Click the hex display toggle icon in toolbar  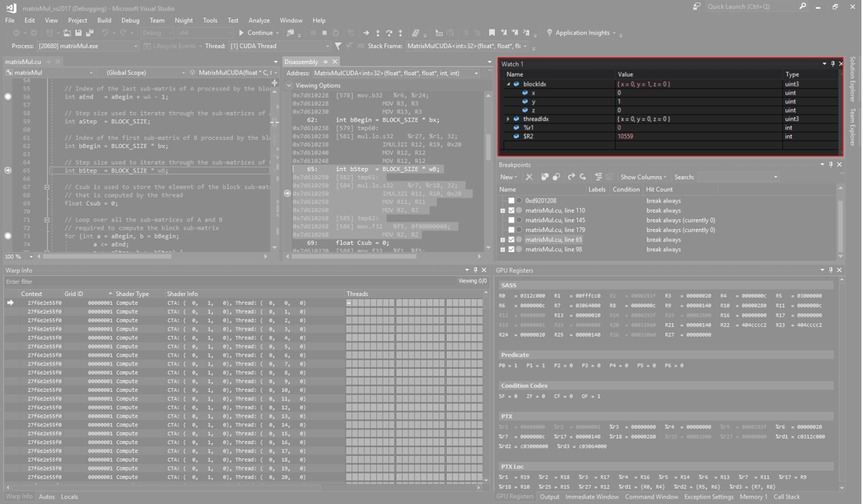click(x=415, y=33)
